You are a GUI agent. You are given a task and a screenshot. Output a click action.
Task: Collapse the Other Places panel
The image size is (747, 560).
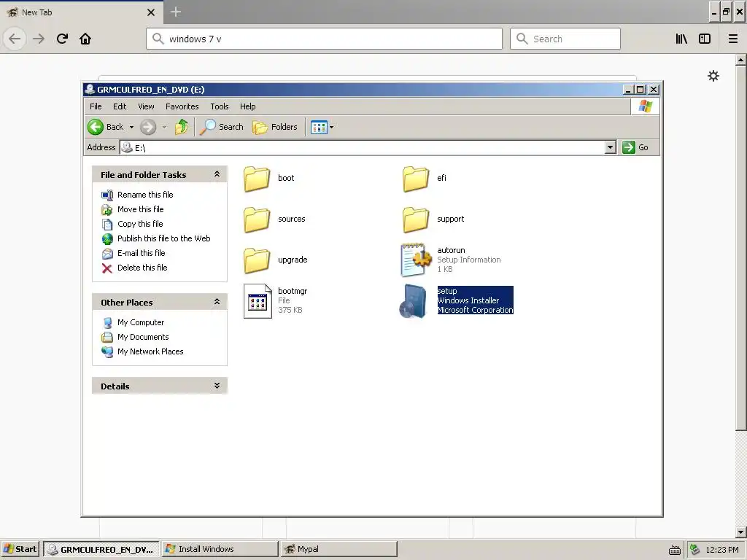click(x=217, y=302)
